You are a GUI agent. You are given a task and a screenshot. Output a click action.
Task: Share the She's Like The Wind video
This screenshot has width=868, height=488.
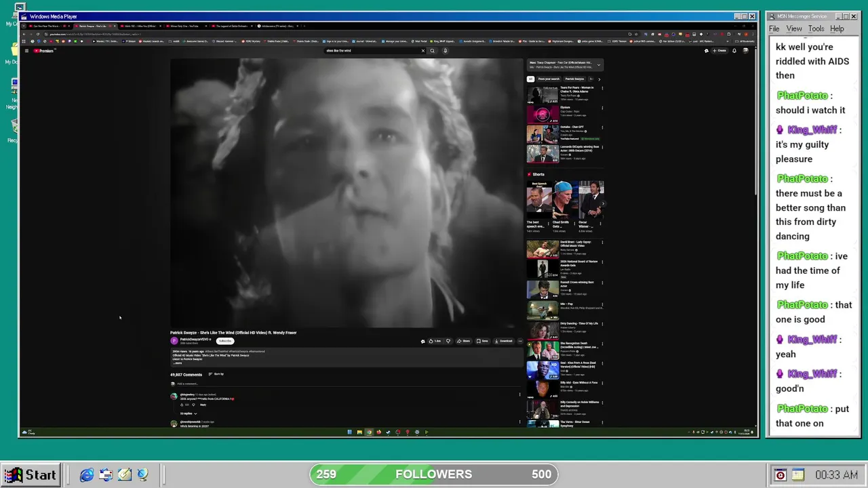[x=464, y=341]
